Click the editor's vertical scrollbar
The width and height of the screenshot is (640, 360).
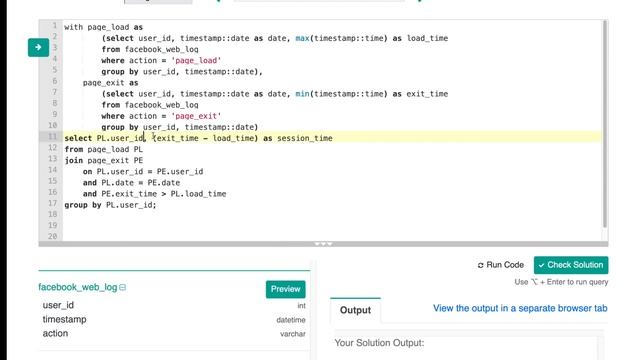[604, 124]
